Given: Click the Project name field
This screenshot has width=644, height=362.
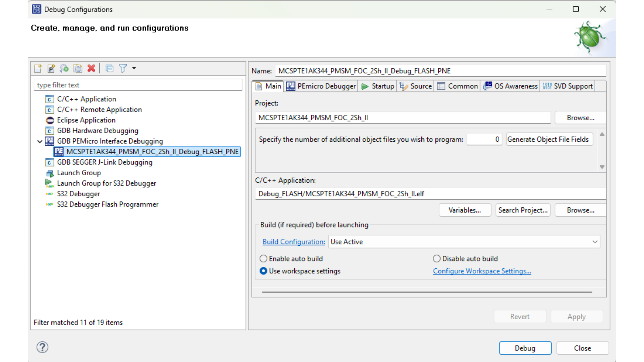Looking at the screenshot, I should coord(403,118).
